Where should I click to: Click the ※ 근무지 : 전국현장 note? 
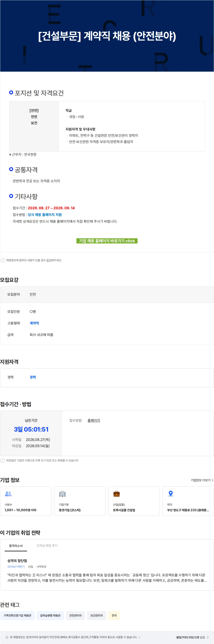[x=23, y=154]
